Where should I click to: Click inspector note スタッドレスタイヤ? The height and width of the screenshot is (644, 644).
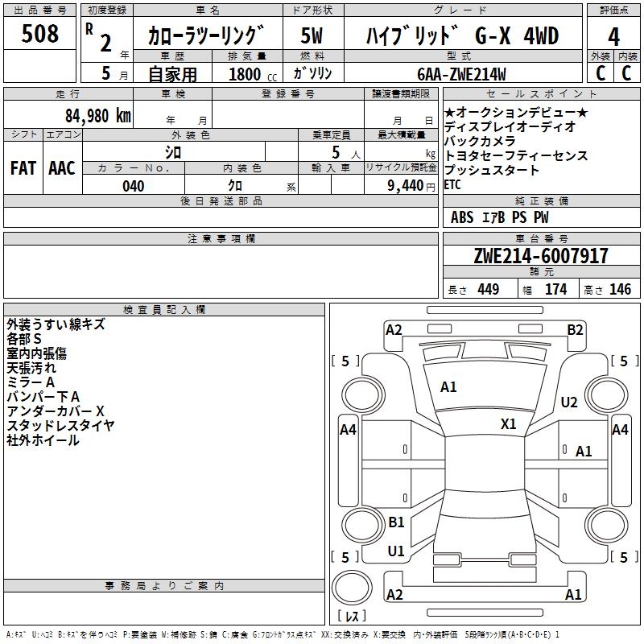[x=61, y=425]
